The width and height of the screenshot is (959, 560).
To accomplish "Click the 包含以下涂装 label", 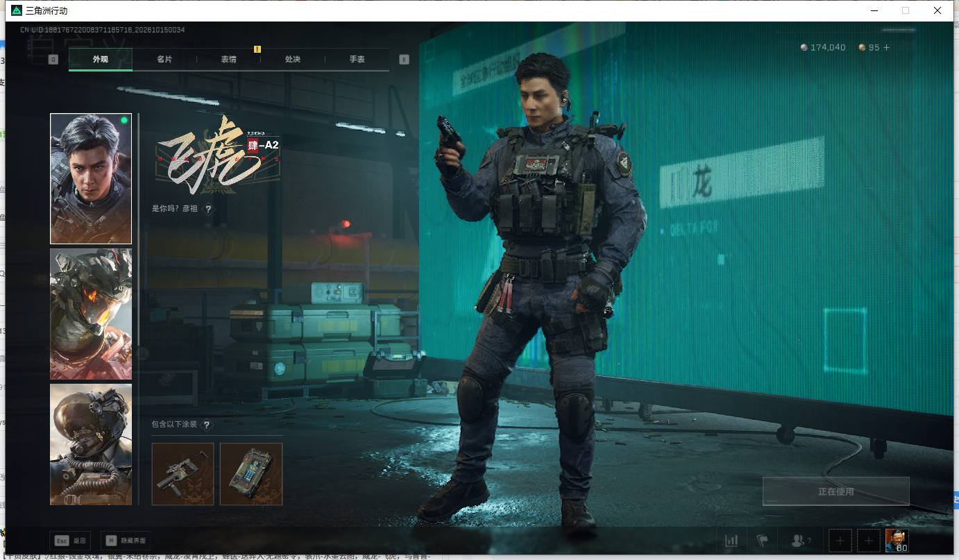I will [x=175, y=425].
